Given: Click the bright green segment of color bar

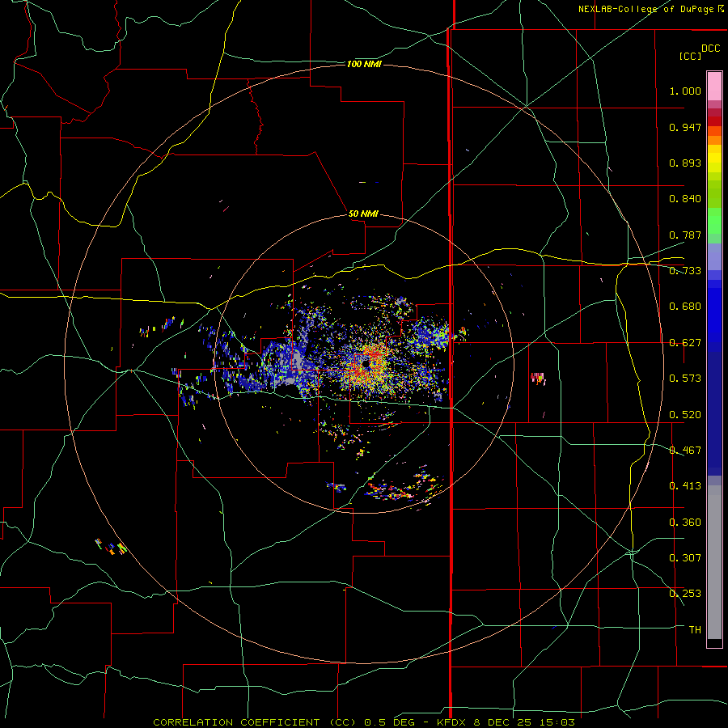Looking at the screenshot, I should [714, 221].
